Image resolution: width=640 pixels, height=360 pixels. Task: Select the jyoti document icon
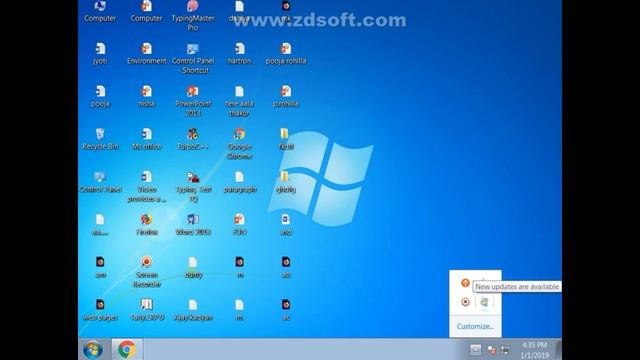coord(100,49)
